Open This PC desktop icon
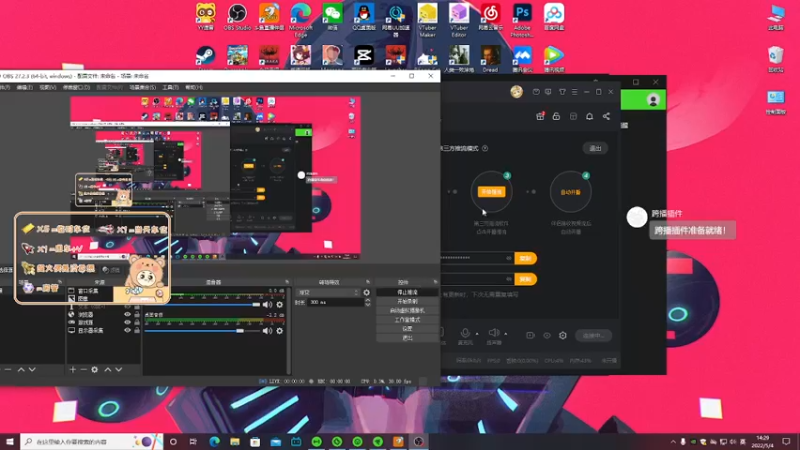Screen dimensions: 800x450 point(776,17)
